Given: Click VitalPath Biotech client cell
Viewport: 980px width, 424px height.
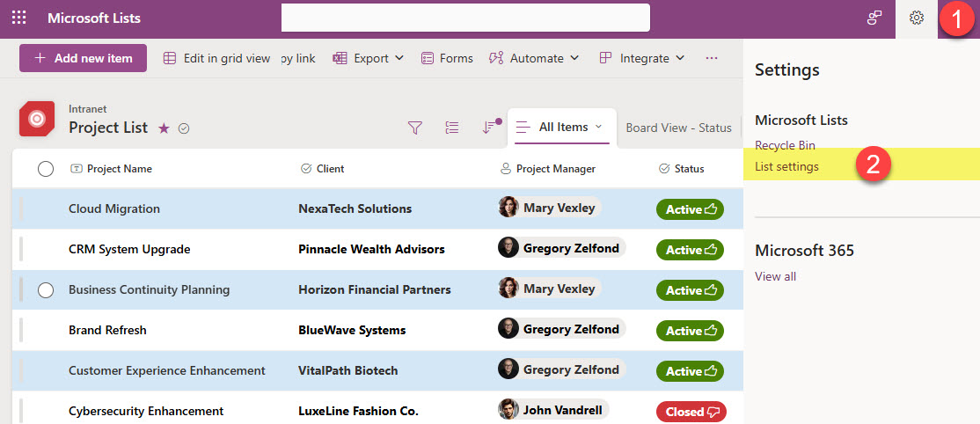Looking at the screenshot, I should pos(348,371).
